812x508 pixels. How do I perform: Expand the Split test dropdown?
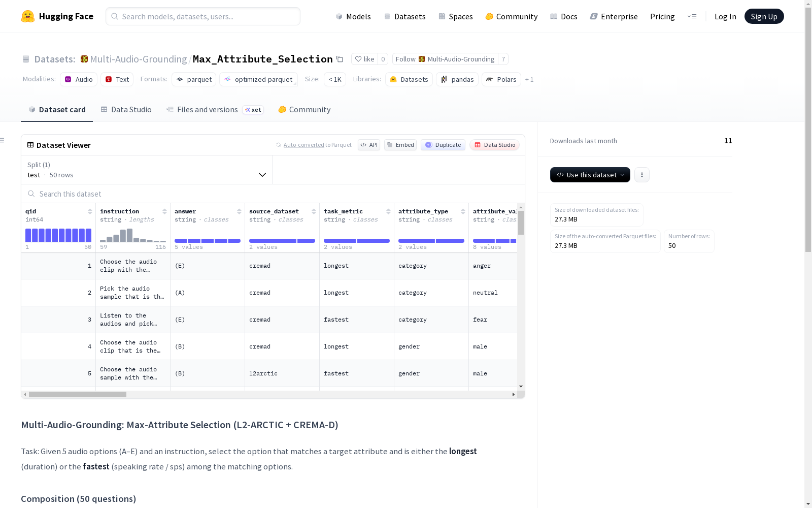pos(147,170)
